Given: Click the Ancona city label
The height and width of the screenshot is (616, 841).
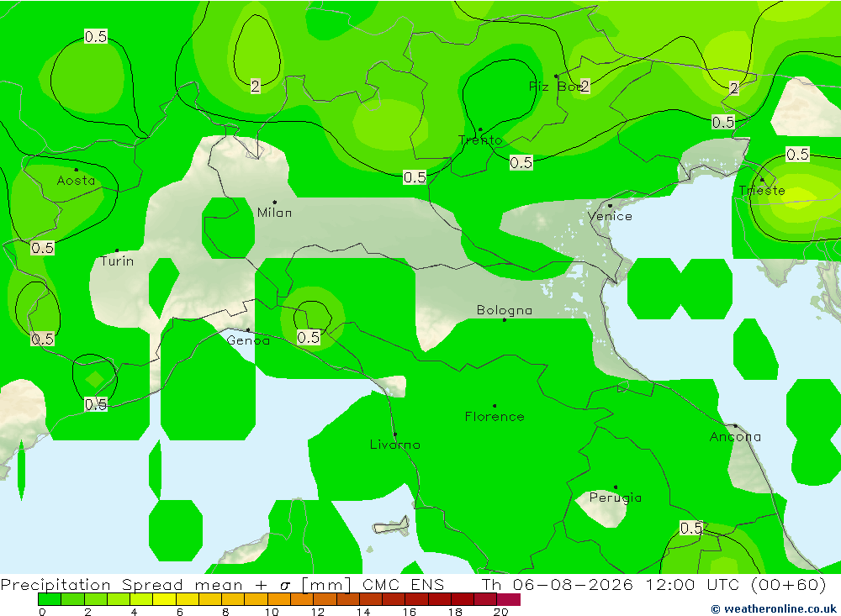Looking at the screenshot, I should pyautogui.click(x=735, y=437).
